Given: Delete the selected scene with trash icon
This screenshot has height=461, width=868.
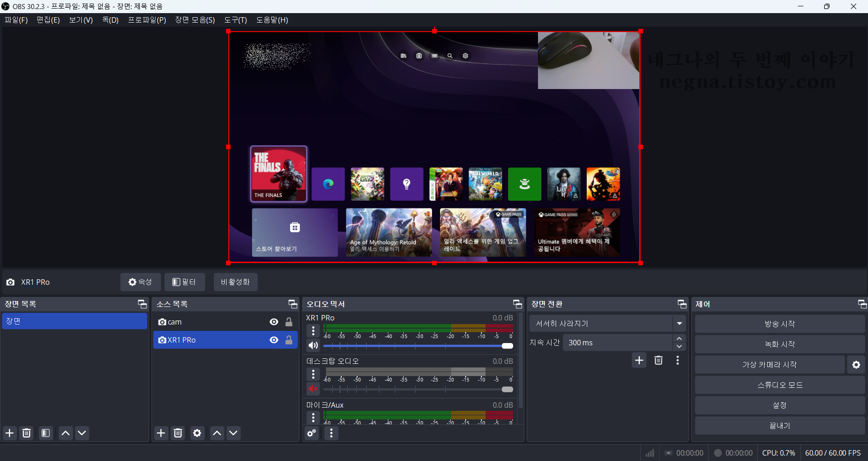Looking at the screenshot, I should 27,433.
